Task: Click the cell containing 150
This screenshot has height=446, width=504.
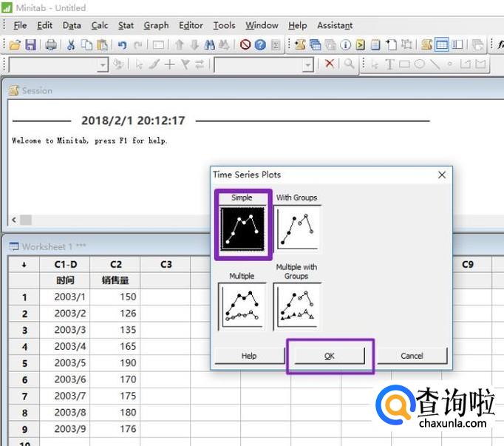Action: click(116, 297)
